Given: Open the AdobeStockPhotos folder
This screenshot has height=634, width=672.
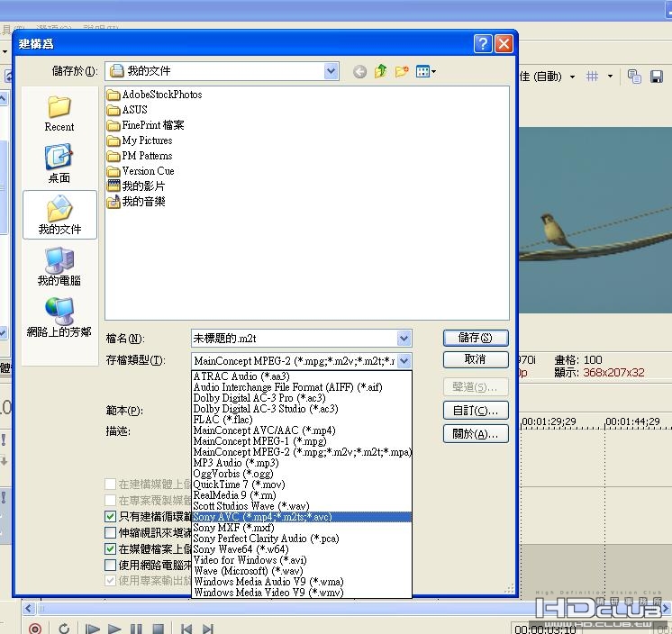Looking at the screenshot, I should [154, 95].
